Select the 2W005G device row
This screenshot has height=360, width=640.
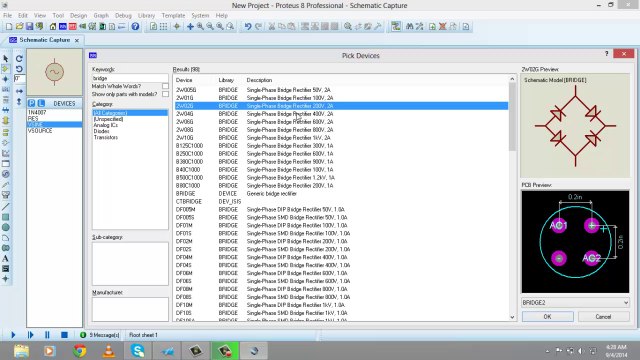pyautogui.click(x=342, y=90)
